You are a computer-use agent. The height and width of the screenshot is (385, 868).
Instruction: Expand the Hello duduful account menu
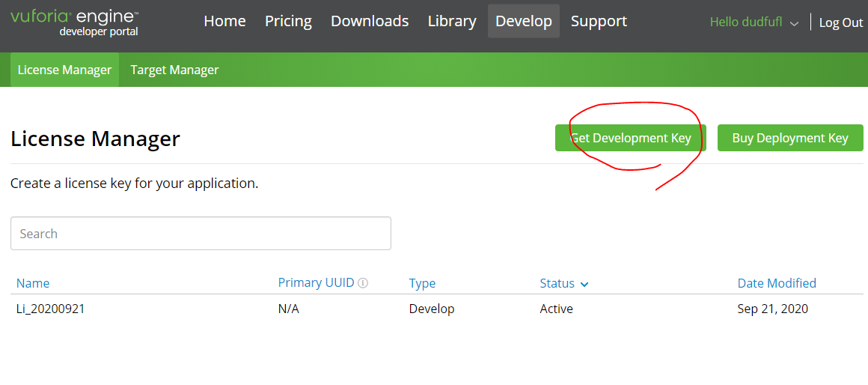pos(754,22)
